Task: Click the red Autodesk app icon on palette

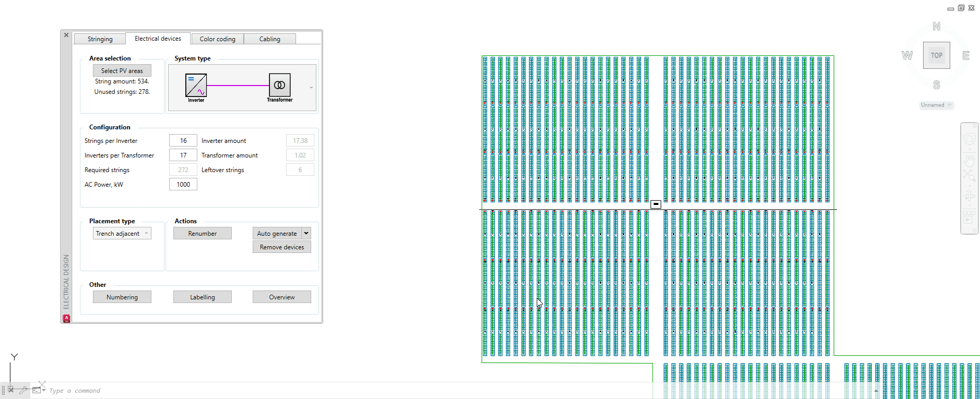Action: click(x=66, y=318)
